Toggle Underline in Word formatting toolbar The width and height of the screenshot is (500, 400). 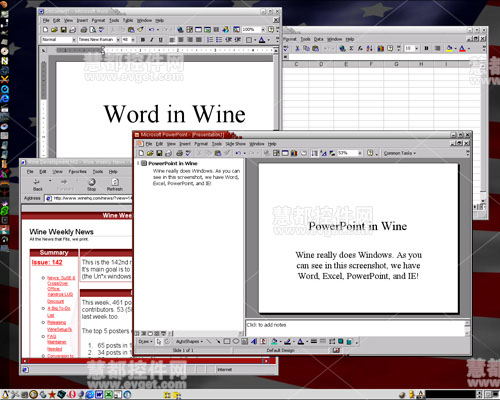(161, 40)
